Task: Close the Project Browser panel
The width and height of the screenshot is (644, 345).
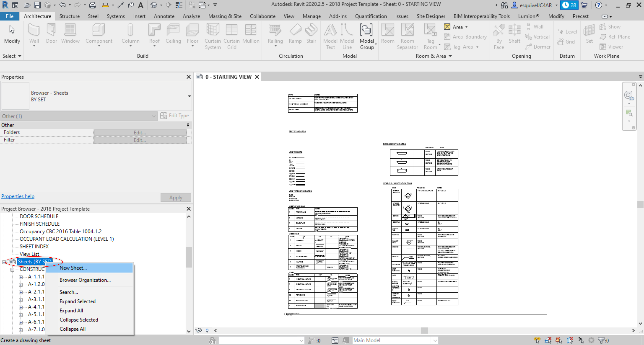Action: [189, 209]
